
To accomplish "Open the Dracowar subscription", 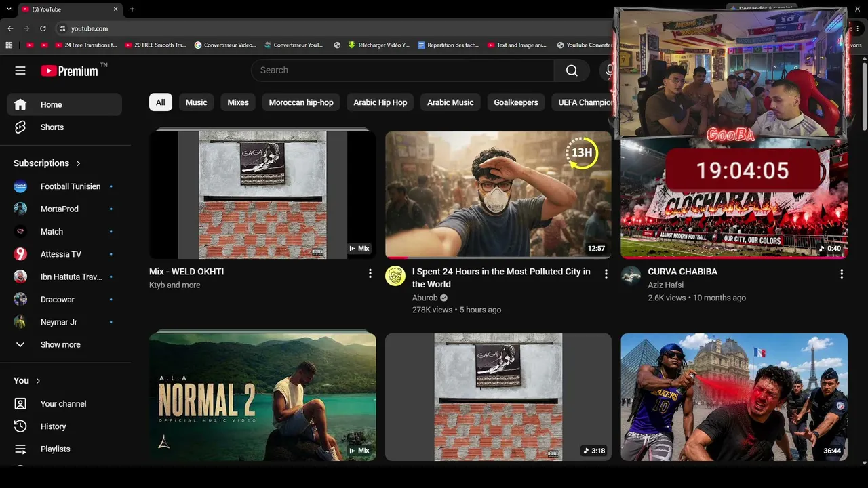I will [x=64, y=300].
